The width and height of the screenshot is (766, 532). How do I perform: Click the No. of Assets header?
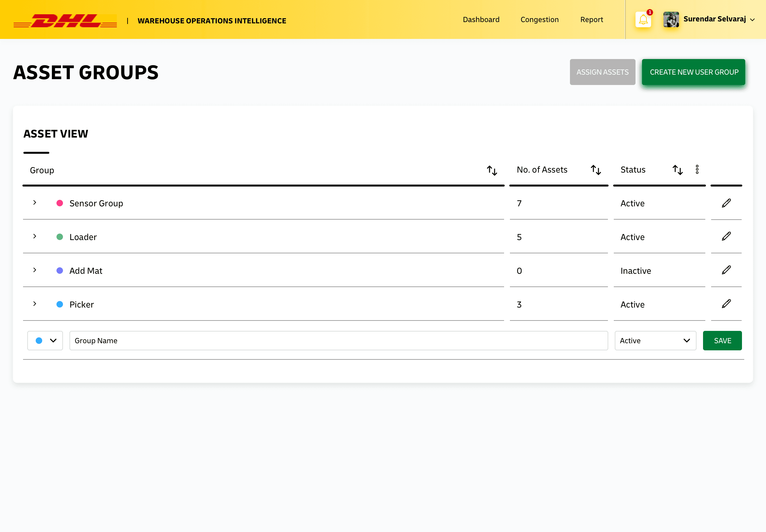542,170
